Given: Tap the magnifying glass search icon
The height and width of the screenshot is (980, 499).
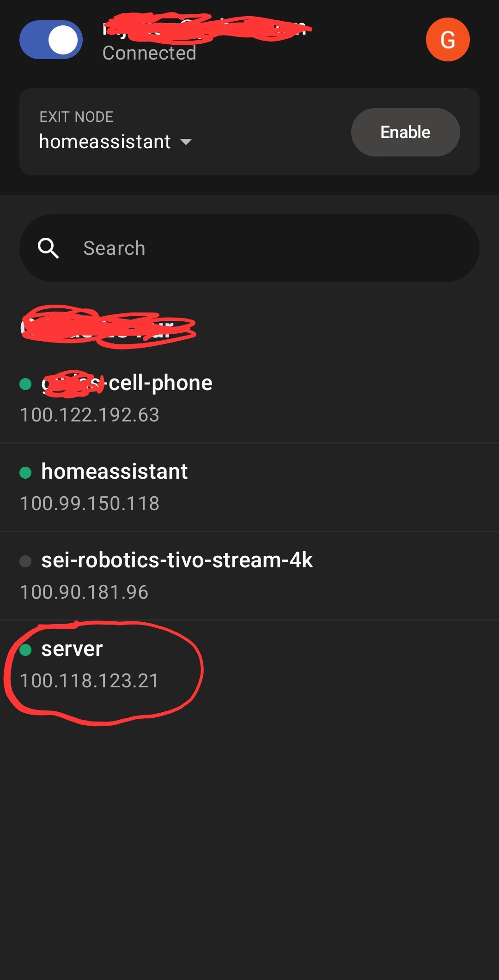Looking at the screenshot, I should pos(48,248).
